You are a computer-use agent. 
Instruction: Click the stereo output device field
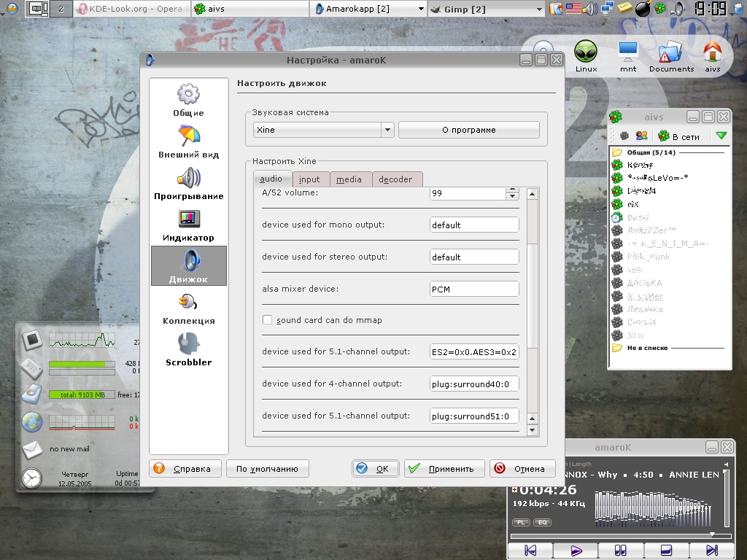[474, 257]
